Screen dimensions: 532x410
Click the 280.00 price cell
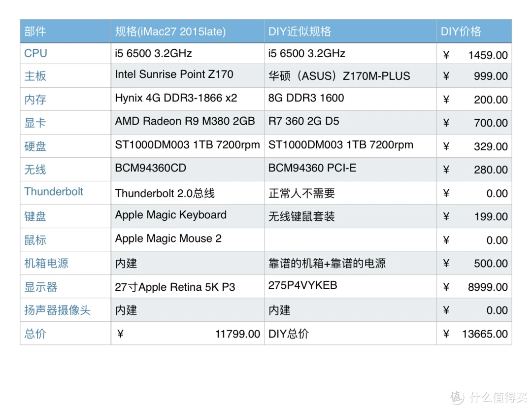coord(474,170)
